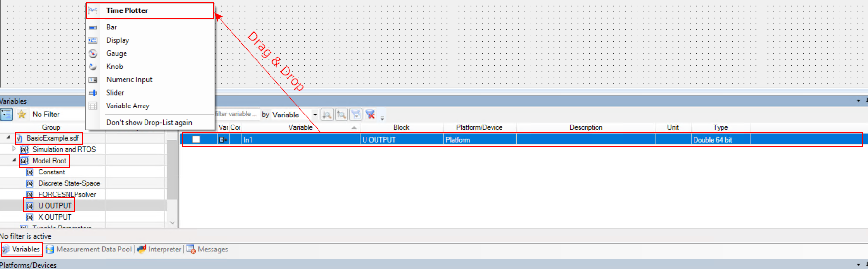Viewport: 868px width, 269px height.
Task: Click the In1 variable connection icon
Action: 223,140
